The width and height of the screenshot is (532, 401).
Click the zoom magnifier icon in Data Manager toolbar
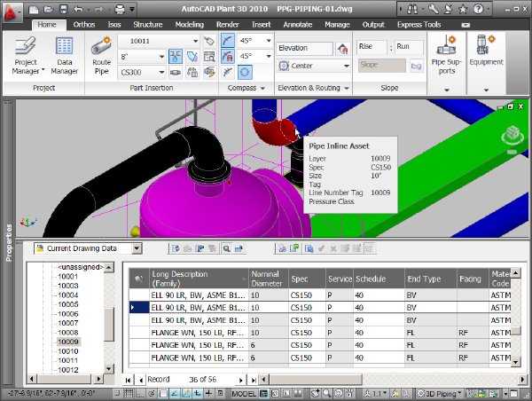[226, 248]
